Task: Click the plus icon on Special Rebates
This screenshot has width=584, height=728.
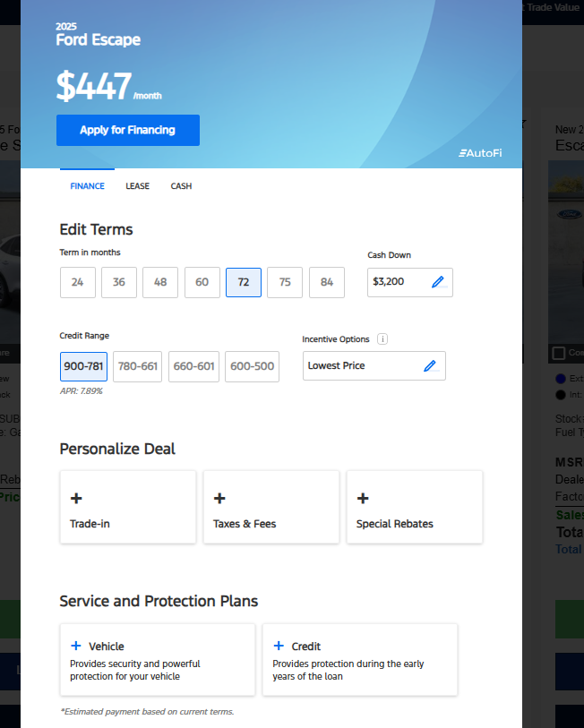Action: [x=363, y=499]
